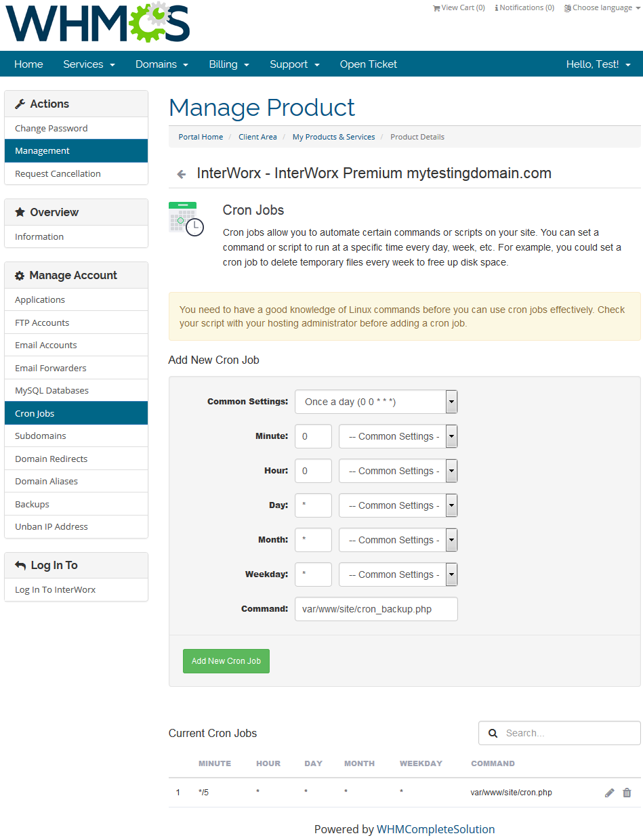Expand the Services menu

[89, 64]
